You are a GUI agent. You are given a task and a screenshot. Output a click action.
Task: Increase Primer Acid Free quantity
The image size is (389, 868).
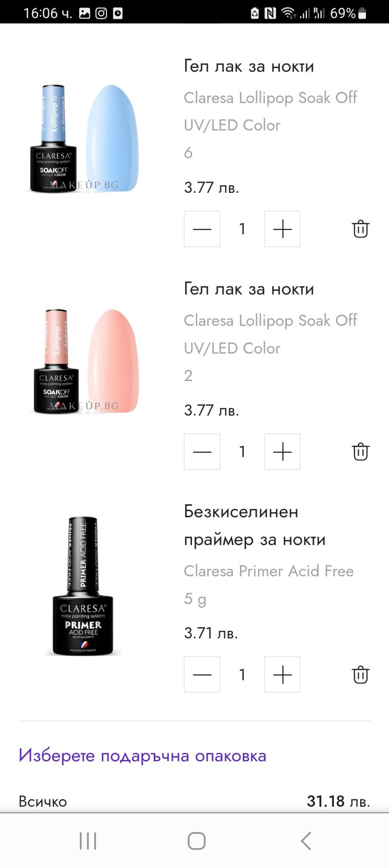coord(282,674)
